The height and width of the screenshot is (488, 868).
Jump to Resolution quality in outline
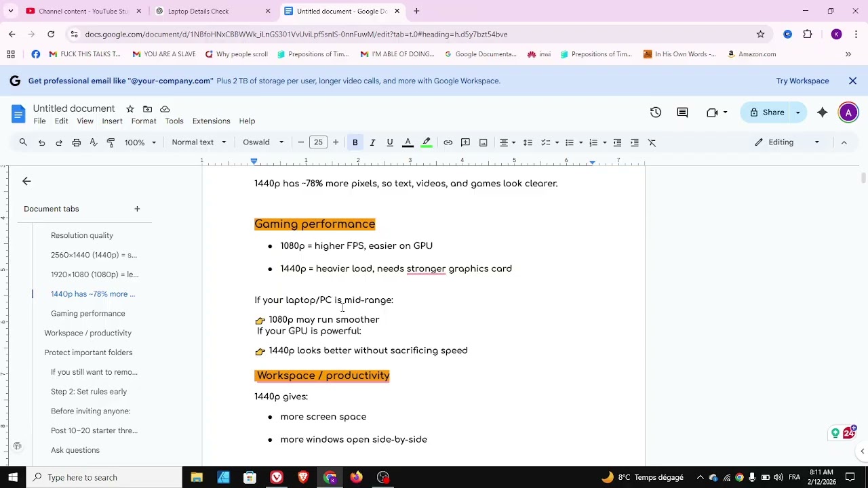tap(82, 235)
